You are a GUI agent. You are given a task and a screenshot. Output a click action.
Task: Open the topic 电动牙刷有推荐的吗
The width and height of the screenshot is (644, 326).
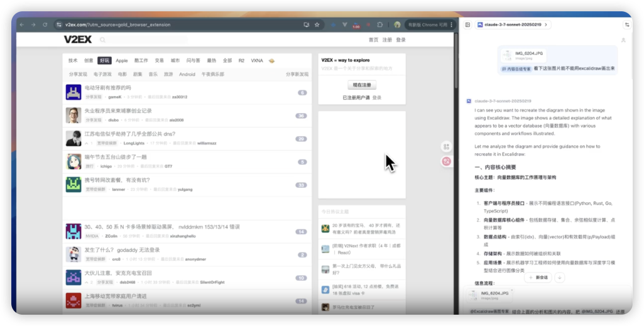pyautogui.click(x=107, y=88)
